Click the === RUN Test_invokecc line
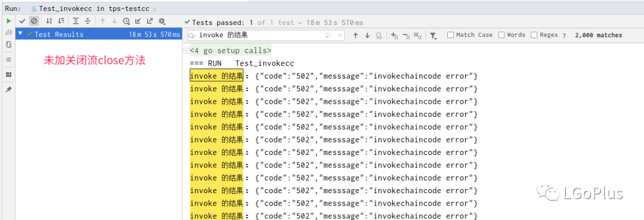The width and height of the screenshot is (644, 220). coord(242,64)
